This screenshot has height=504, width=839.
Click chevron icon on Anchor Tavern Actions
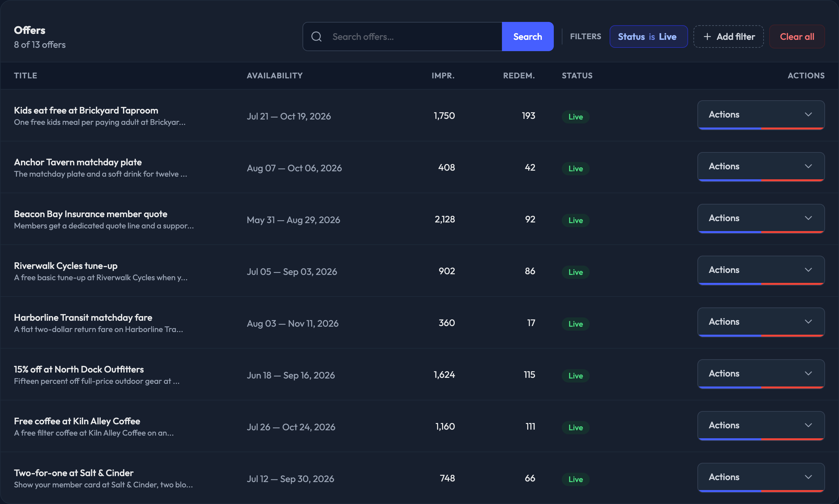(808, 166)
